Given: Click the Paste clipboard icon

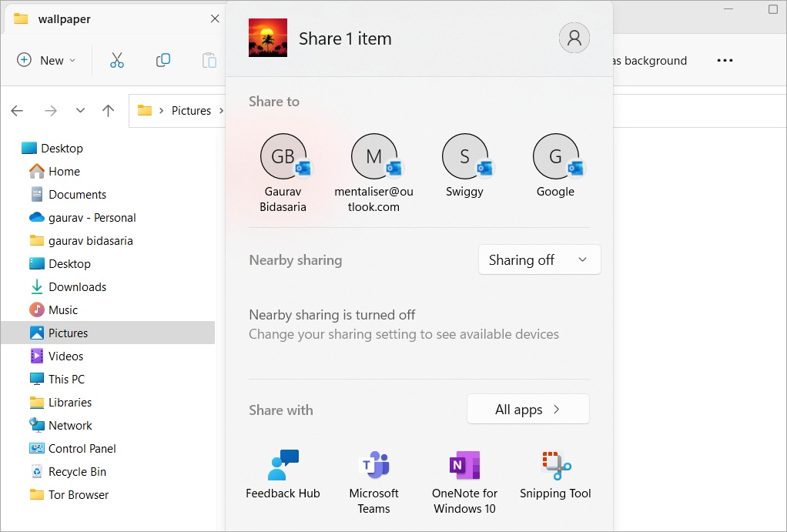Looking at the screenshot, I should [209, 60].
